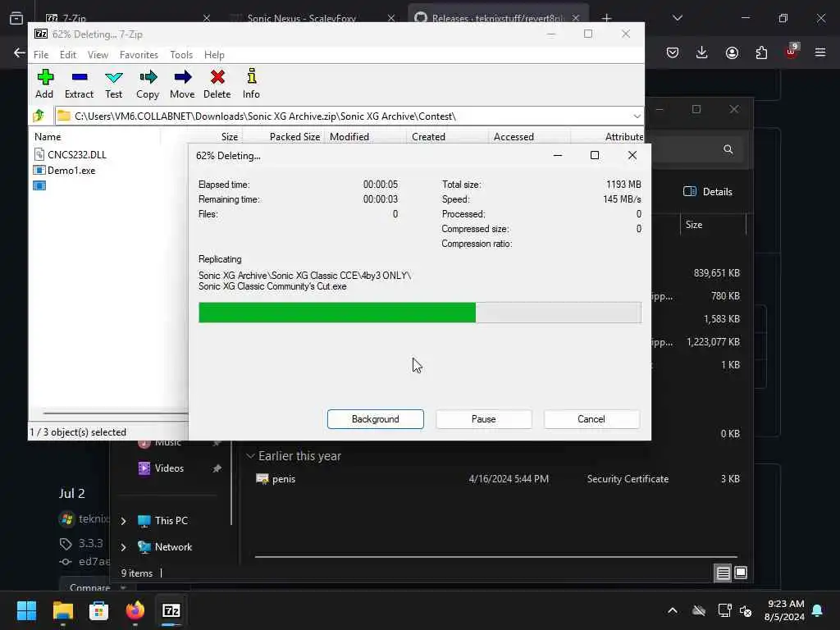The image size is (840, 630).
Task: Collapse the Earlier this year group
Action: point(250,456)
